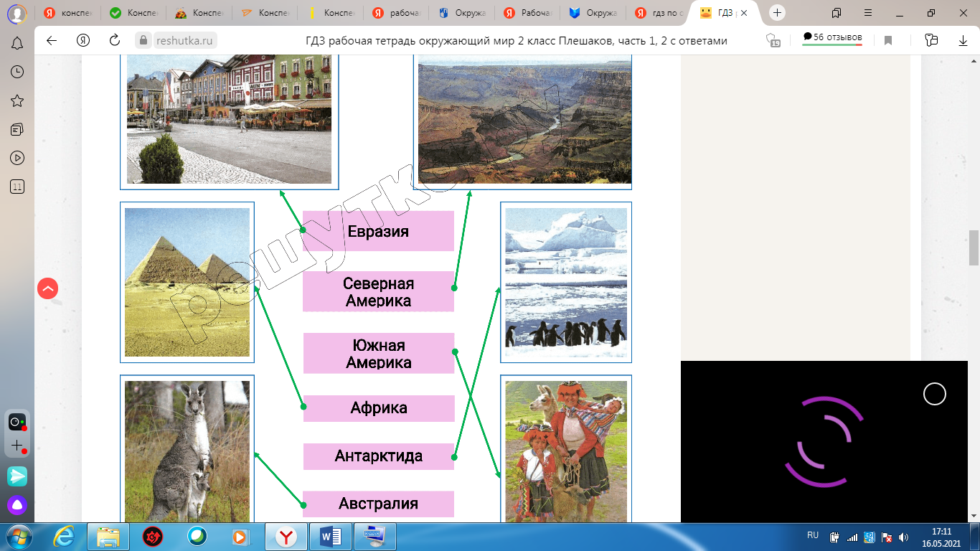The height and width of the screenshot is (551, 980).
Task: Open browsing history clock icon
Action: click(17, 72)
